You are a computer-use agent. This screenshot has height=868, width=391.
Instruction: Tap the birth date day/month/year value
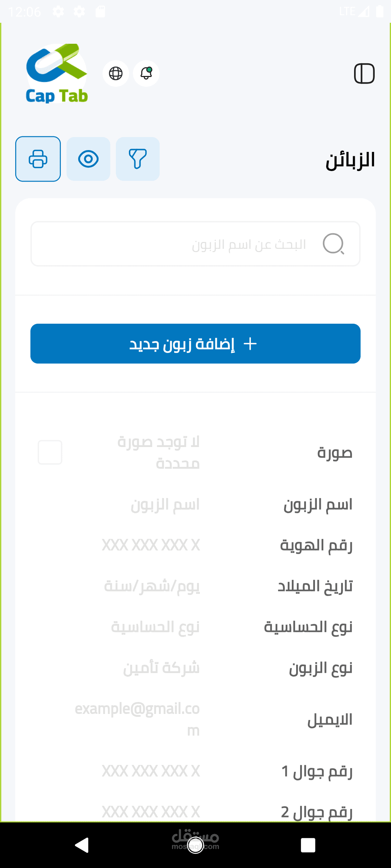pos(152,586)
